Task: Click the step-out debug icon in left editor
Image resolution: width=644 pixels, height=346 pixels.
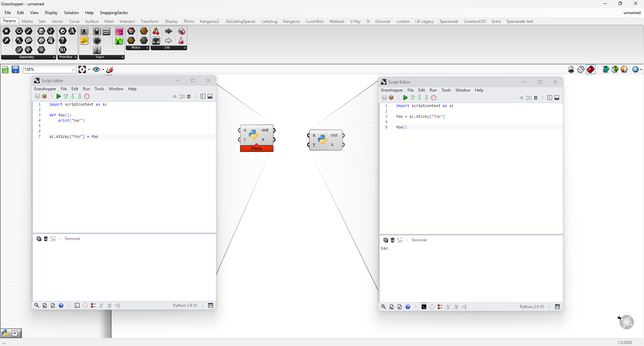Action: click(80, 96)
